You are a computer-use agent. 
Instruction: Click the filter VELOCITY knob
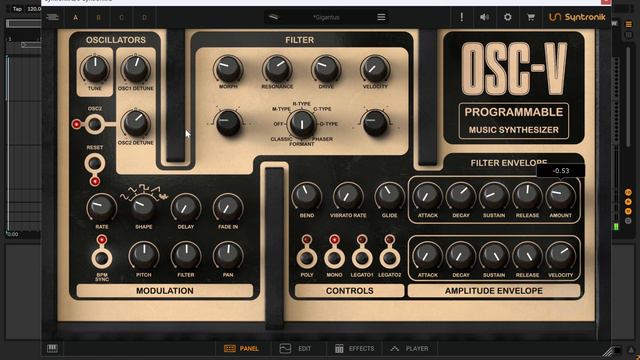point(375,69)
